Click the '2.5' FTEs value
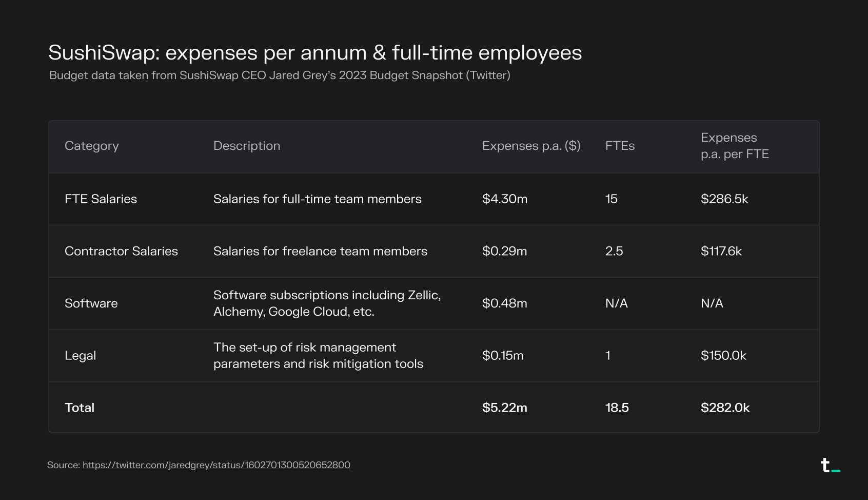 [x=614, y=251]
